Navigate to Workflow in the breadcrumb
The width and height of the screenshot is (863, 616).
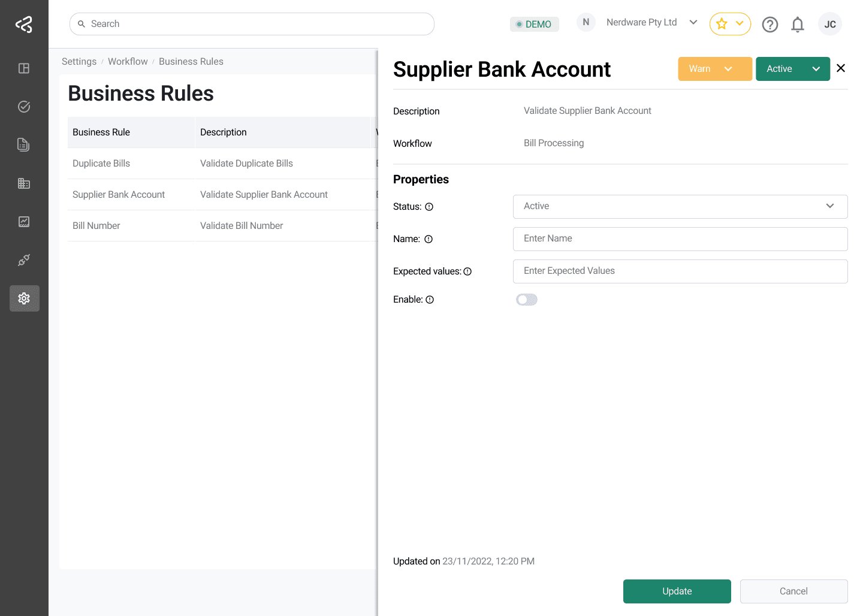point(128,61)
